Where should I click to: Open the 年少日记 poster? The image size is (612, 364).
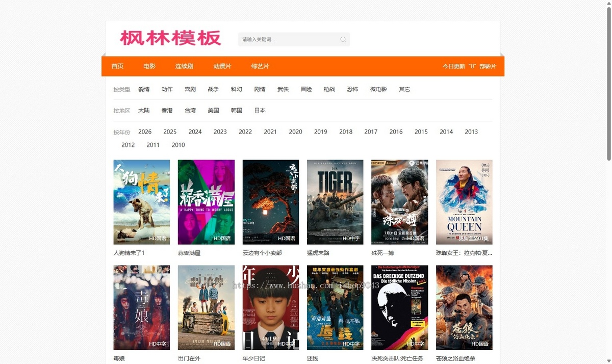(x=271, y=307)
